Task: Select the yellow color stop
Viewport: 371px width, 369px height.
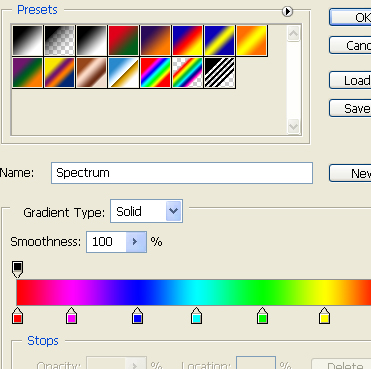Action: point(324,316)
